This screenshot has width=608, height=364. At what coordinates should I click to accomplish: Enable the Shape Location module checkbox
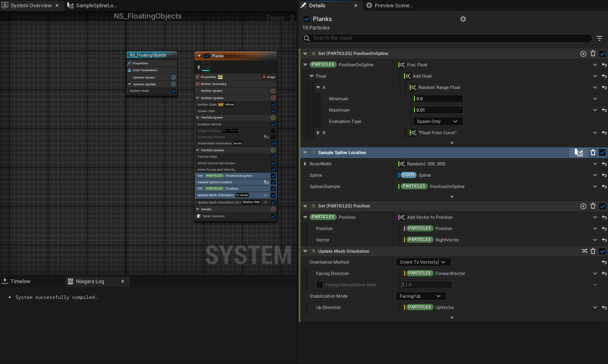(x=273, y=131)
